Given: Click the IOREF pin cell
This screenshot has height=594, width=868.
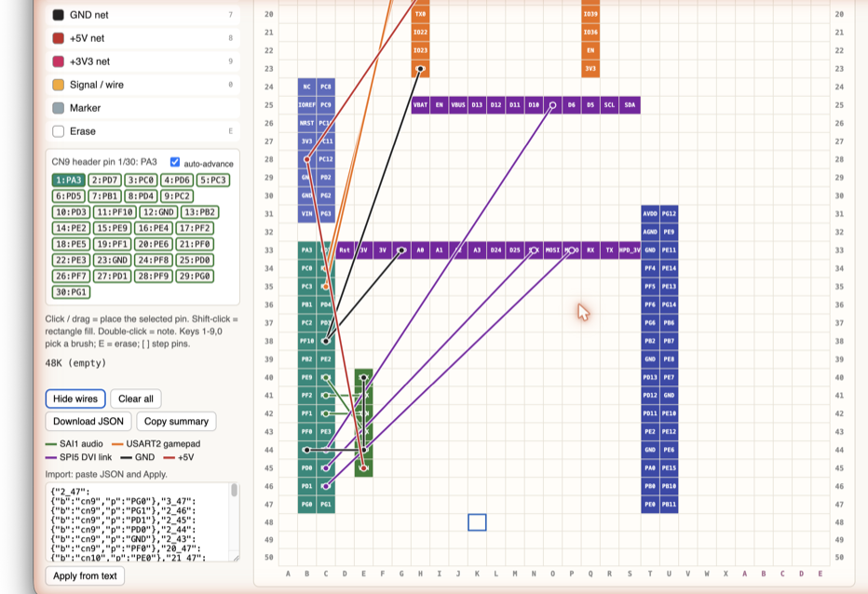Looking at the screenshot, I should click(306, 105).
